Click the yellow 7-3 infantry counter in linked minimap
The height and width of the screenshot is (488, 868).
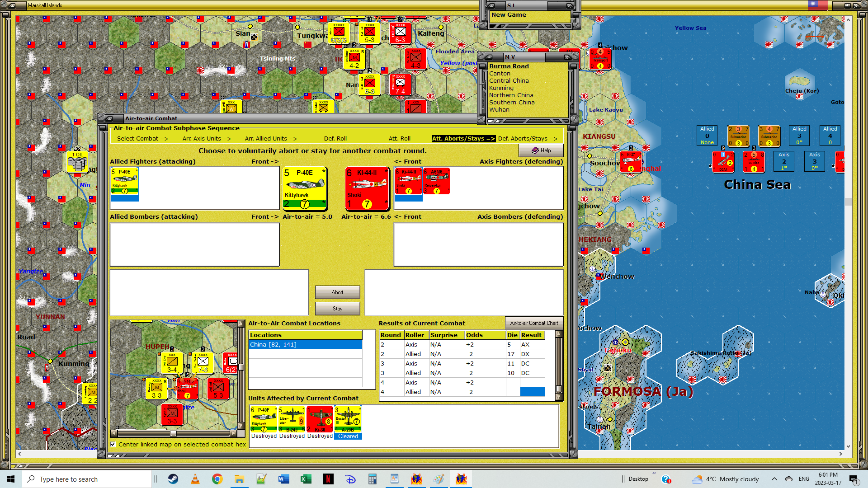click(x=203, y=363)
